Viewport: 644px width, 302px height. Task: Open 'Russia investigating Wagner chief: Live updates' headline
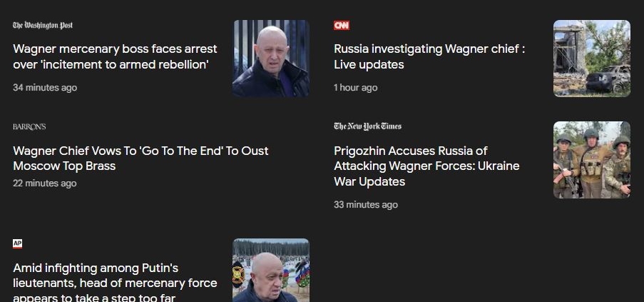429,56
